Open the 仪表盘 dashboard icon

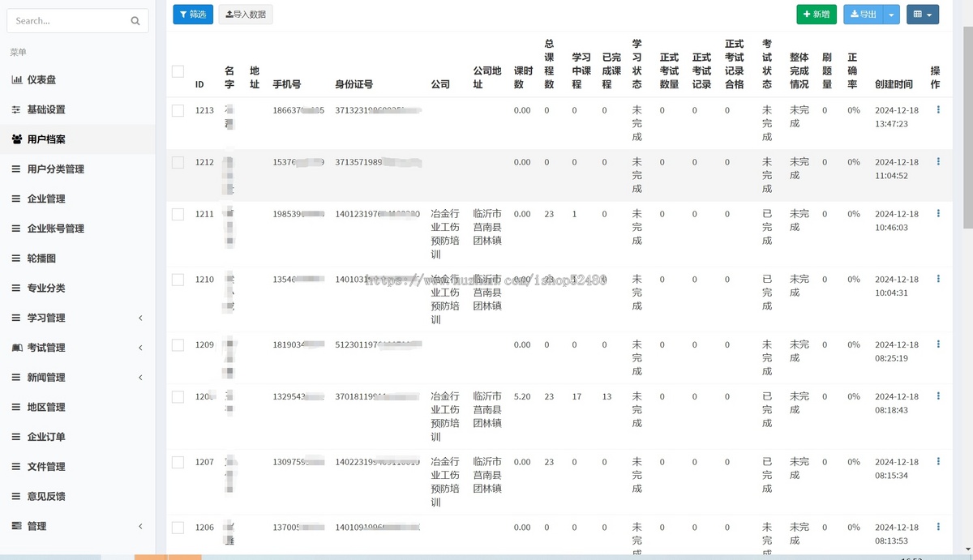point(16,79)
